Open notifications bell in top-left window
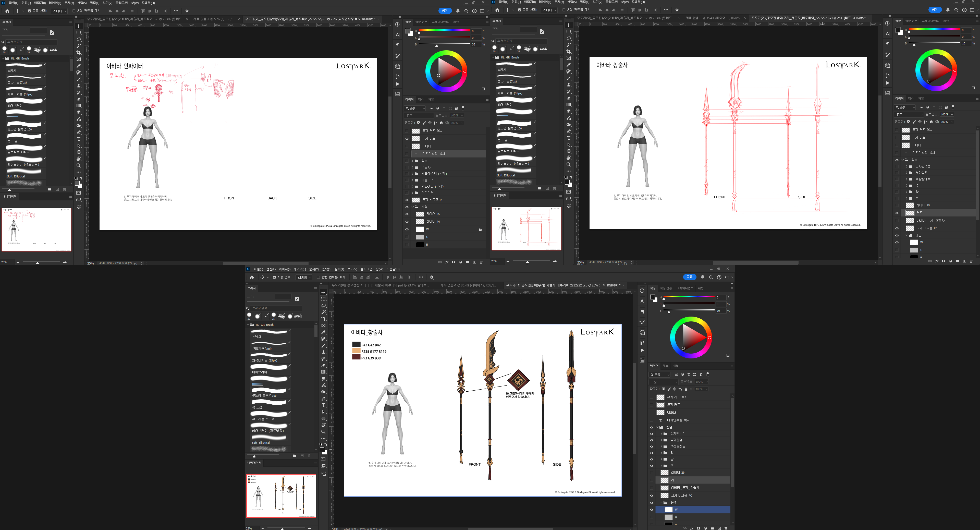The height and width of the screenshot is (530, 980). pos(458,11)
